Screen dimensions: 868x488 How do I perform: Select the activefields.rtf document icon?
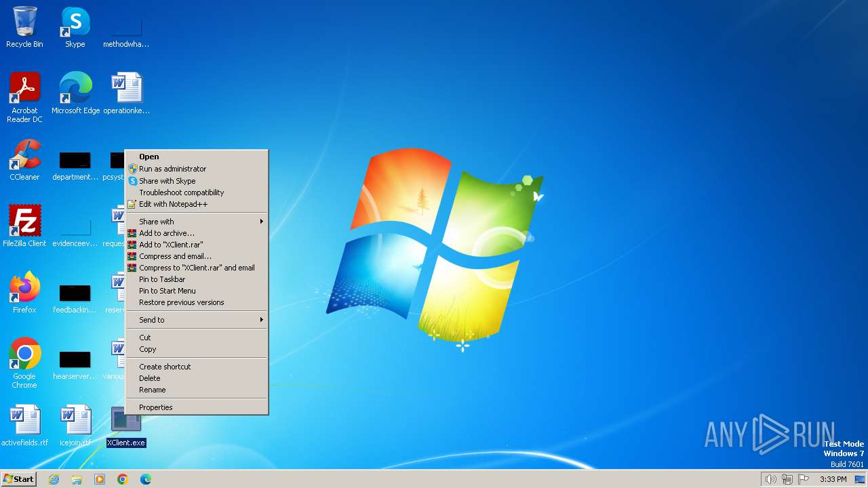(24, 426)
